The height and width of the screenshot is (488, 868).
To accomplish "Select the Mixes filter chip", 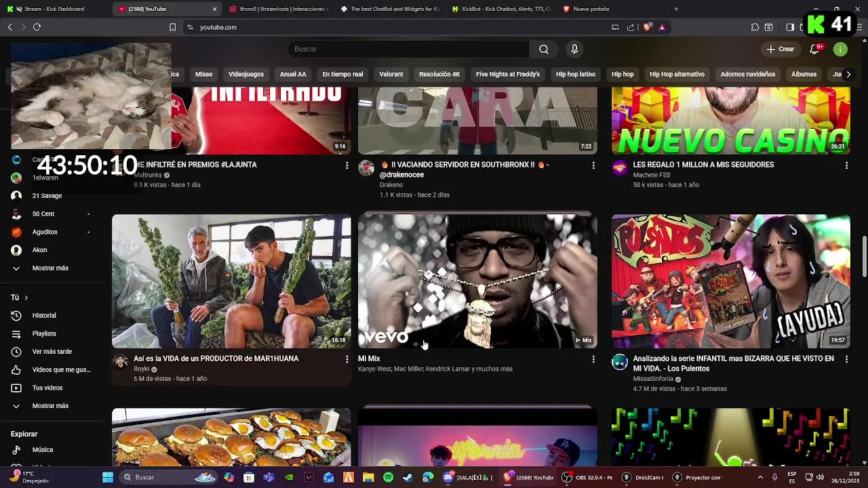I will coord(203,74).
